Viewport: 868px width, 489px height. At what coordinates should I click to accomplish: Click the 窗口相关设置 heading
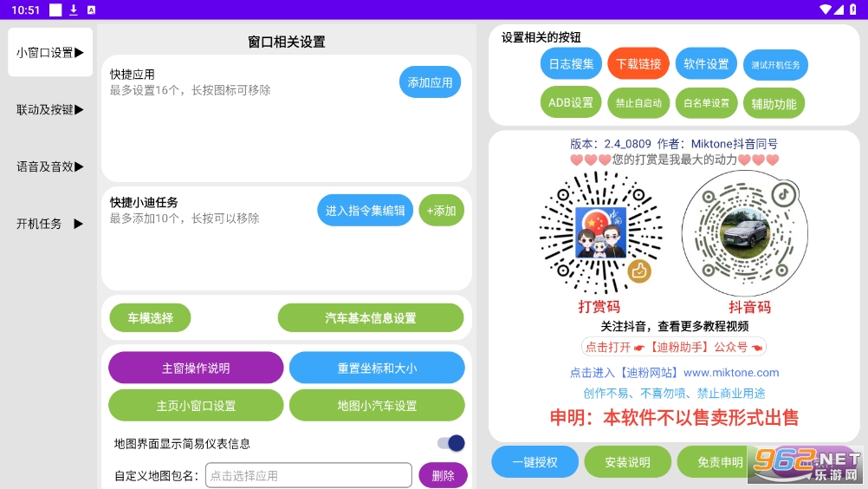point(287,42)
